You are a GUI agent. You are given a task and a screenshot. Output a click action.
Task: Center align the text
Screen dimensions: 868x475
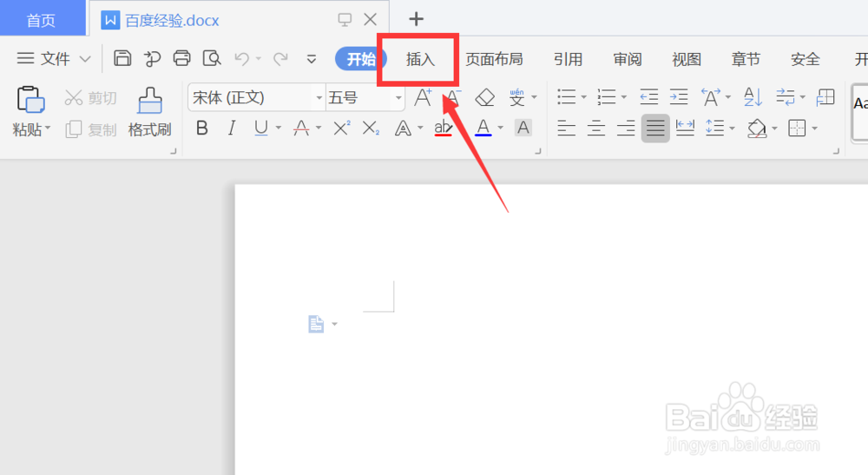click(596, 129)
